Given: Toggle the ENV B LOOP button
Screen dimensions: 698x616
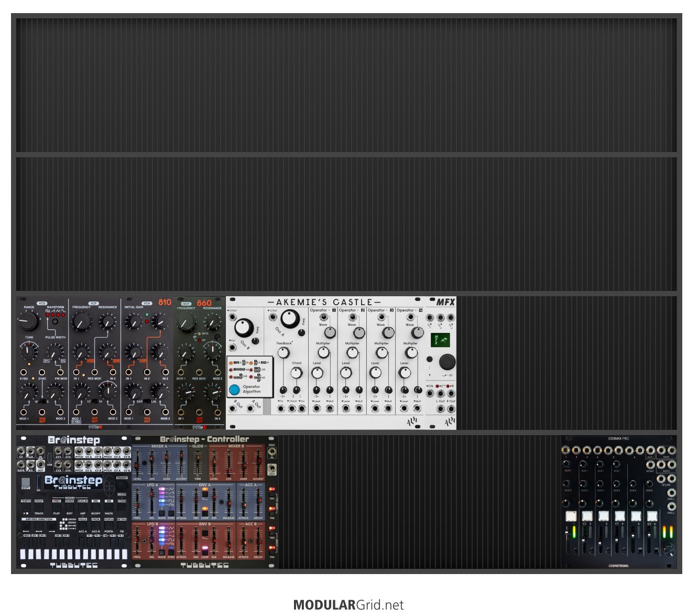Looking at the screenshot, I should (205, 552).
